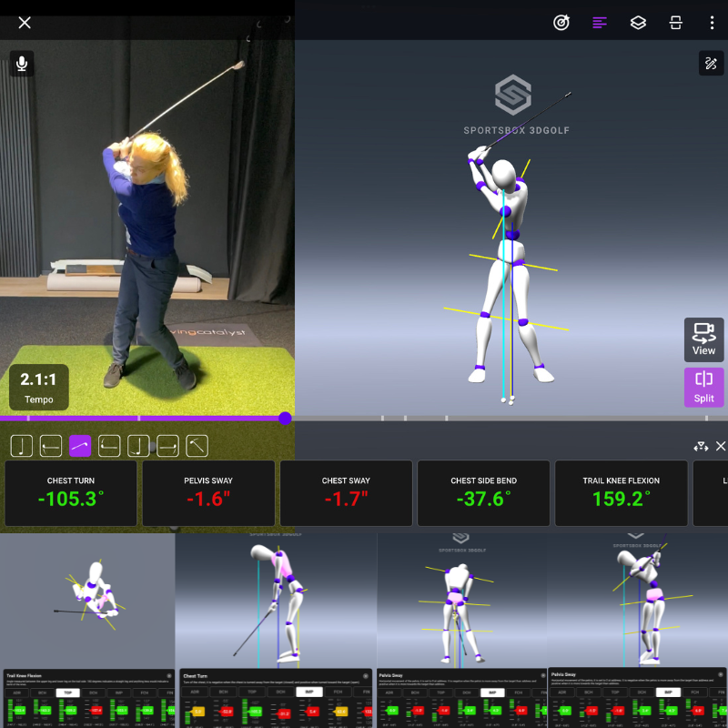The height and width of the screenshot is (728, 728).
Task: Select DCH tab in rightmost Pelvis Sway panel
Action: point(642,693)
